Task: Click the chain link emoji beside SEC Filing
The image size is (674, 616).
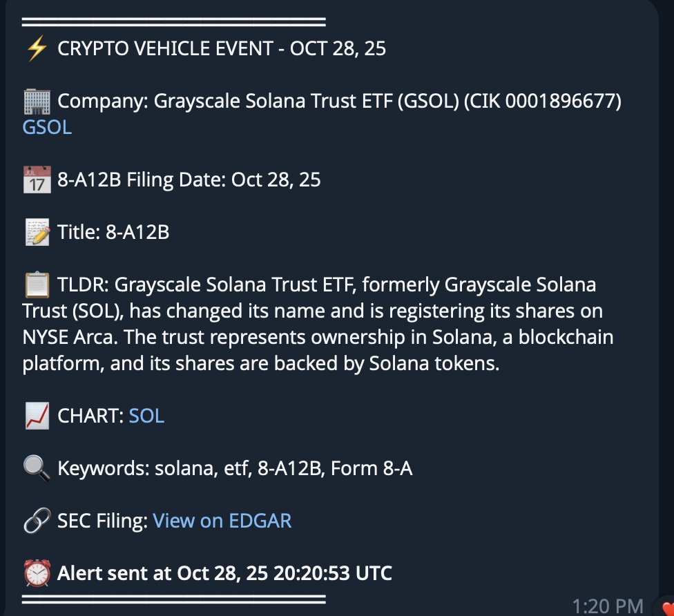Action: 36,521
